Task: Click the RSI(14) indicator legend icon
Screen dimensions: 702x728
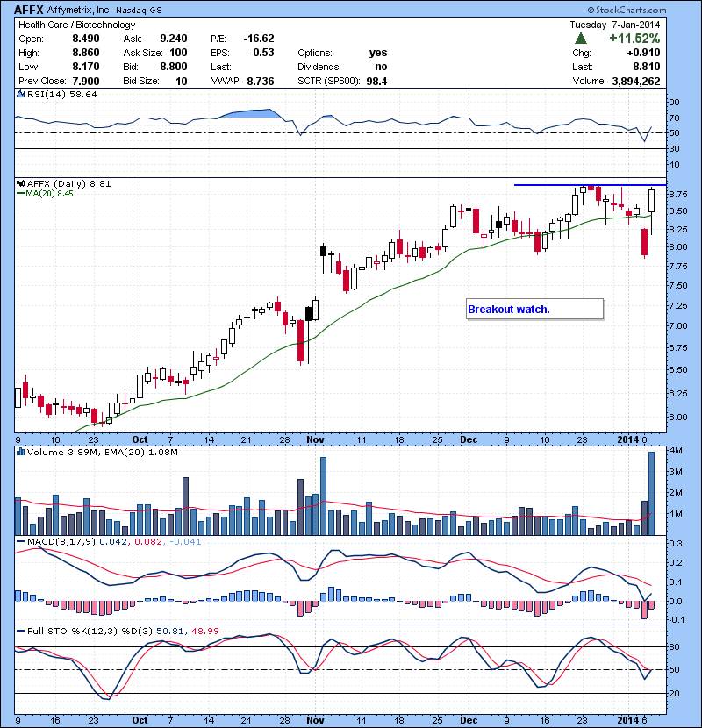Action: pyautogui.click(x=20, y=94)
